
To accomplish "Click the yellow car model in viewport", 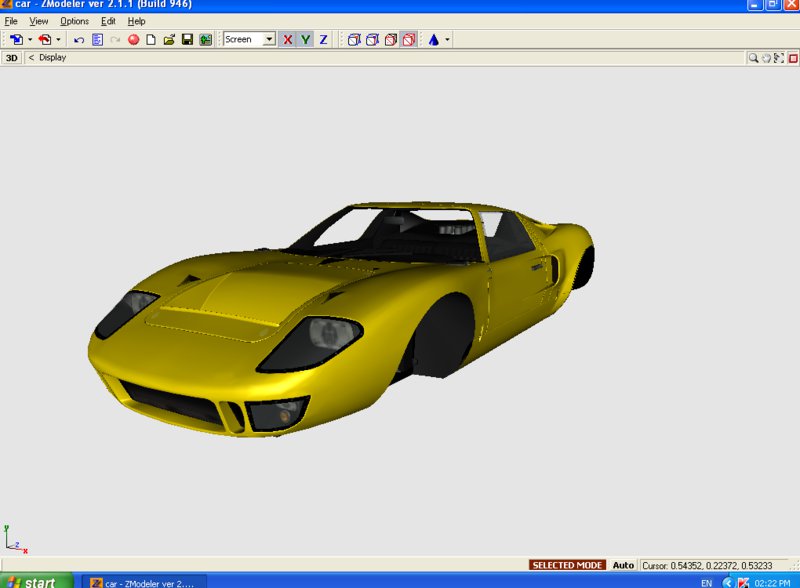I will [x=341, y=318].
